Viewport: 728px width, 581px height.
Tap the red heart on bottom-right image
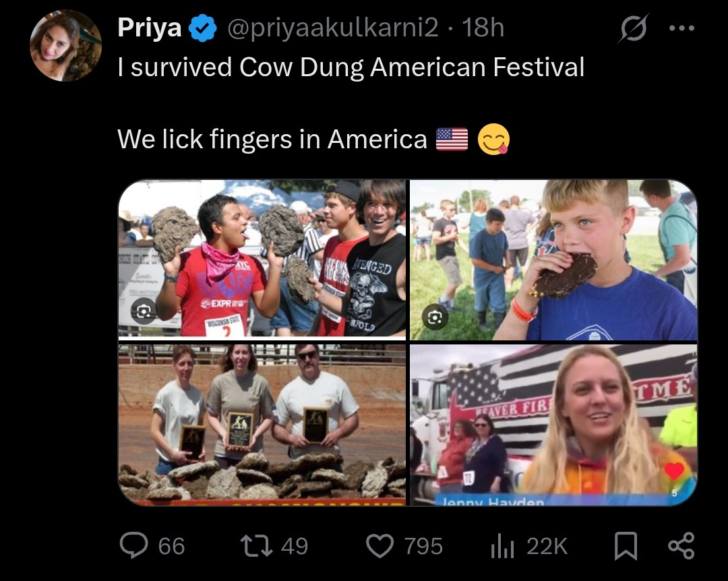coord(673,471)
